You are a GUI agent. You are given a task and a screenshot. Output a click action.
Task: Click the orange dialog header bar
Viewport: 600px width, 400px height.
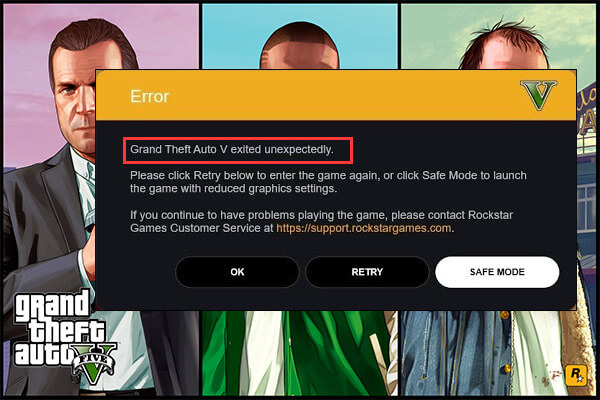[336, 95]
